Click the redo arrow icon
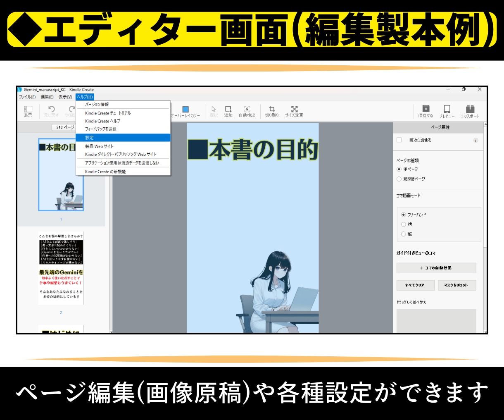The width and height of the screenshot is (504, 420). tap(72, 109)
